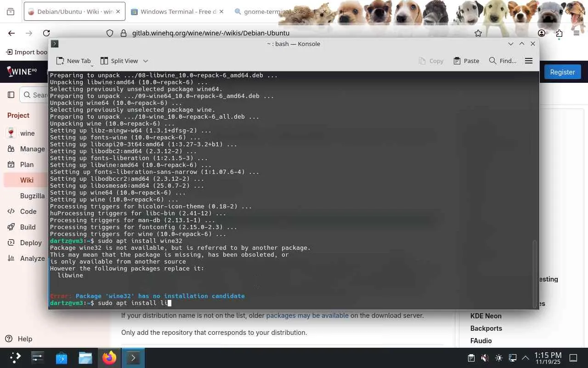Open Help in GitLab sidebar
The image size is (588, 368).
[19, 339]
